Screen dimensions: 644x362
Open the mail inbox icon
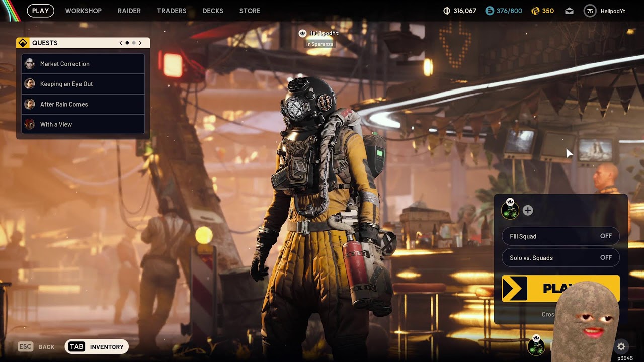coord(569,11)
